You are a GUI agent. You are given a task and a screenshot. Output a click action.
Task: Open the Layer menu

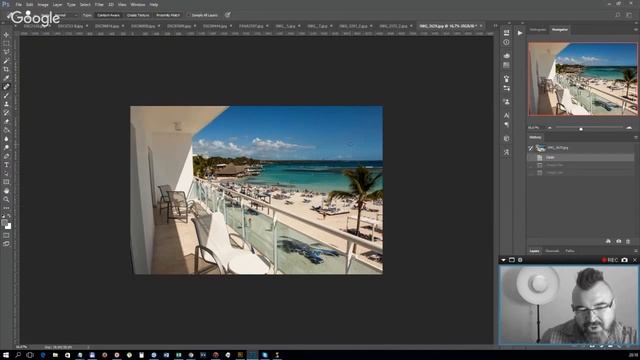point(57,4)
